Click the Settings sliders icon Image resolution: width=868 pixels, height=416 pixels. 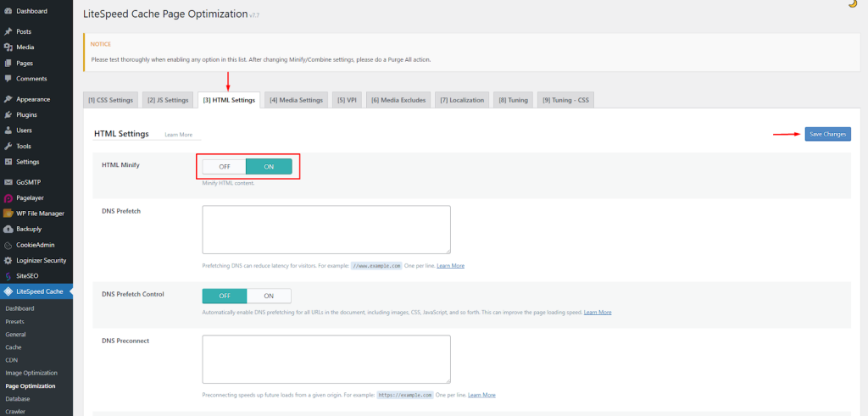(x=8, y=162)
